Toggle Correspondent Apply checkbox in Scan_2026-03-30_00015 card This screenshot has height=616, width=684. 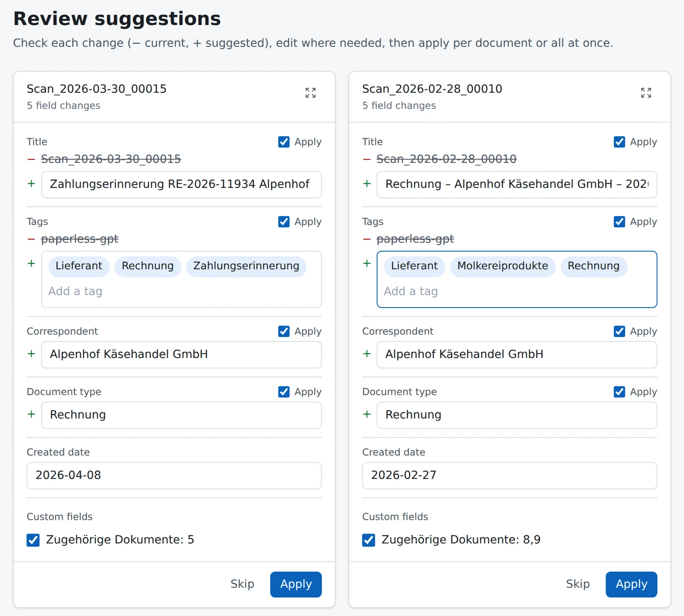(x=284, y=331)
